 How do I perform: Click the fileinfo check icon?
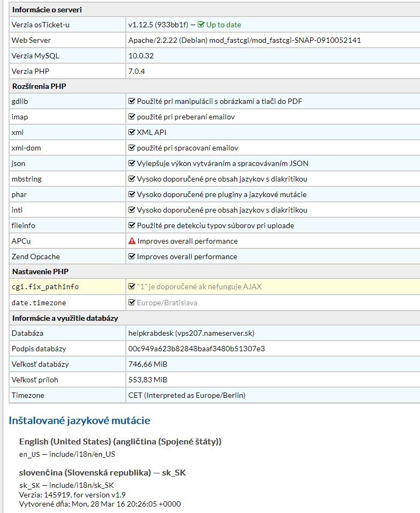pyautogui.click(x=132, y=225)
